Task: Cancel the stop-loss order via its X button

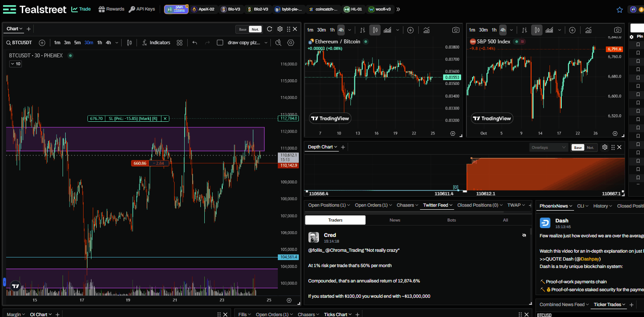Action: [x=165, y=118]
